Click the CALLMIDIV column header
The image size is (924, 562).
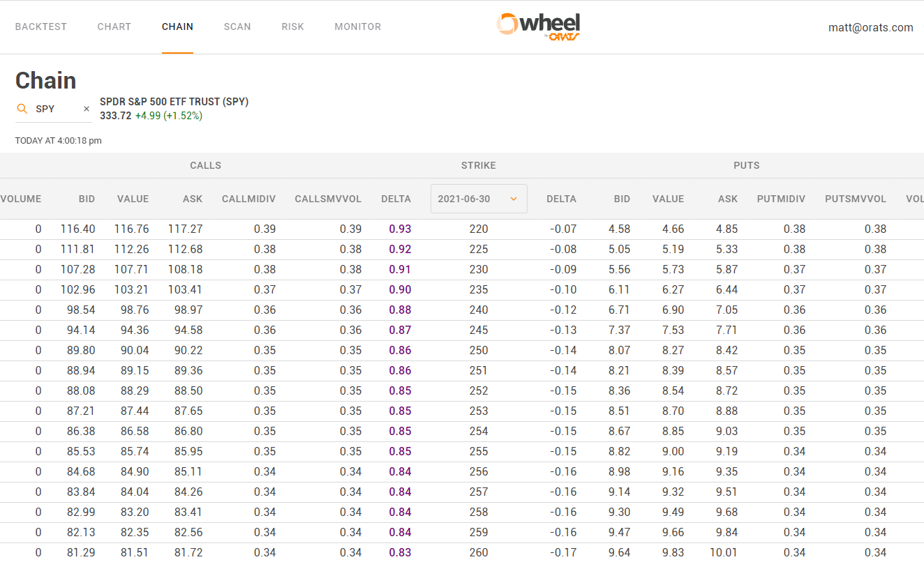click(248, 199)
